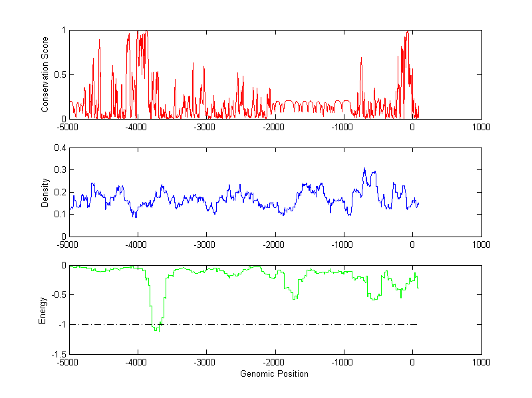Image resolution: width=532 pixels, height=398 pixels.
Task: Click the green energy dip near position -1700
Action: [294, 298]
